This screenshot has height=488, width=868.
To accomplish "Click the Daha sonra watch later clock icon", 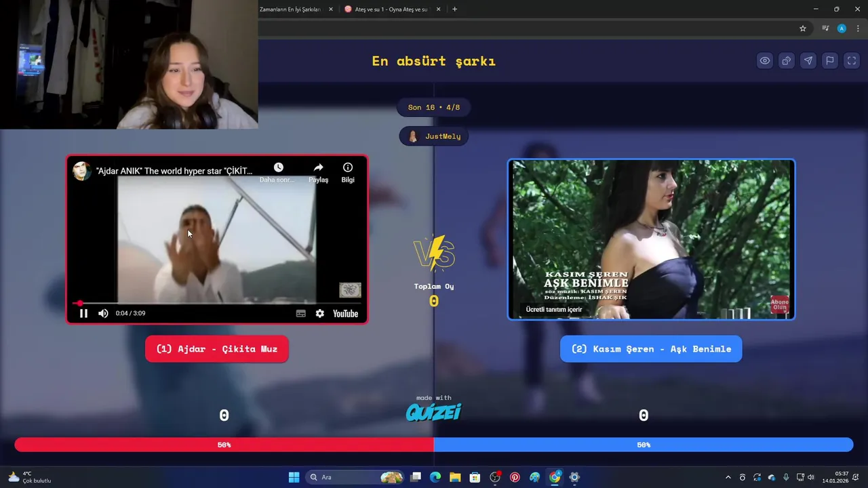I will tap(278, 167).
